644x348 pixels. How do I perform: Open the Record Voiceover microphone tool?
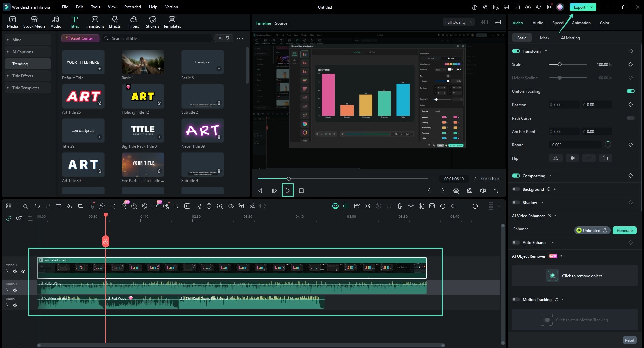(x=399, y=206)
